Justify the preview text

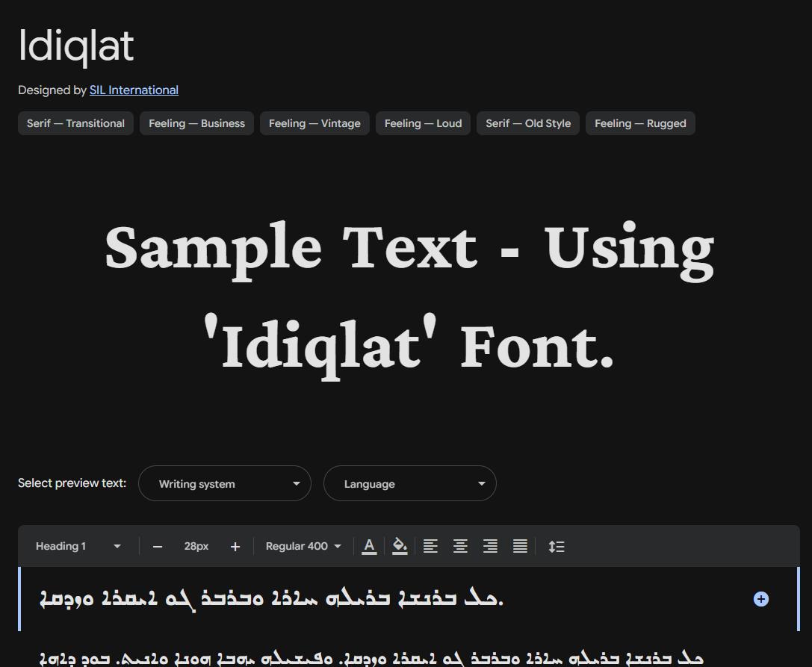[520, 546]
